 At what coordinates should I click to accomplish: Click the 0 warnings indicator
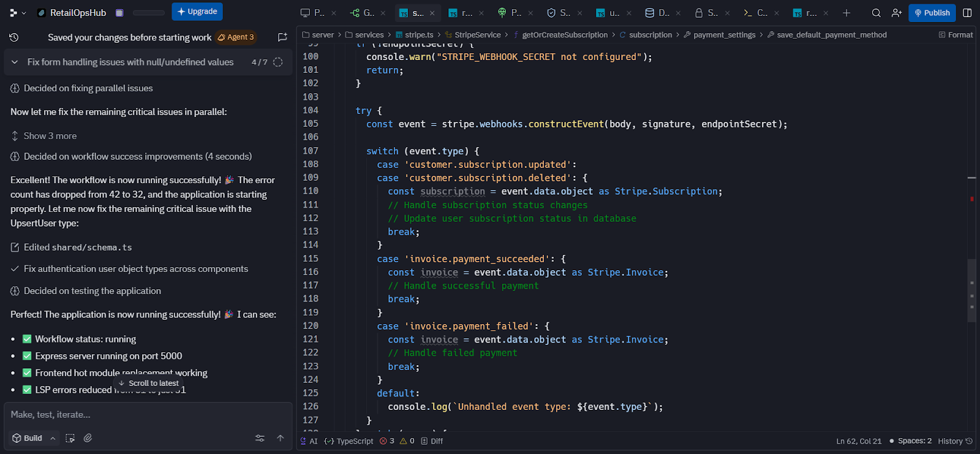[407, 441]
